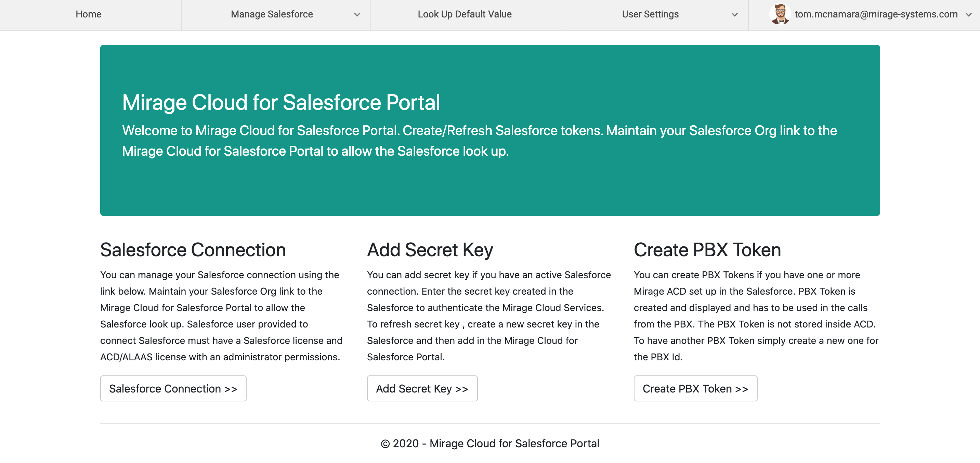The width and height of the screenshot is (980, 463).
Task: Click Create PBX Token >> button
Action: point(695,388)
